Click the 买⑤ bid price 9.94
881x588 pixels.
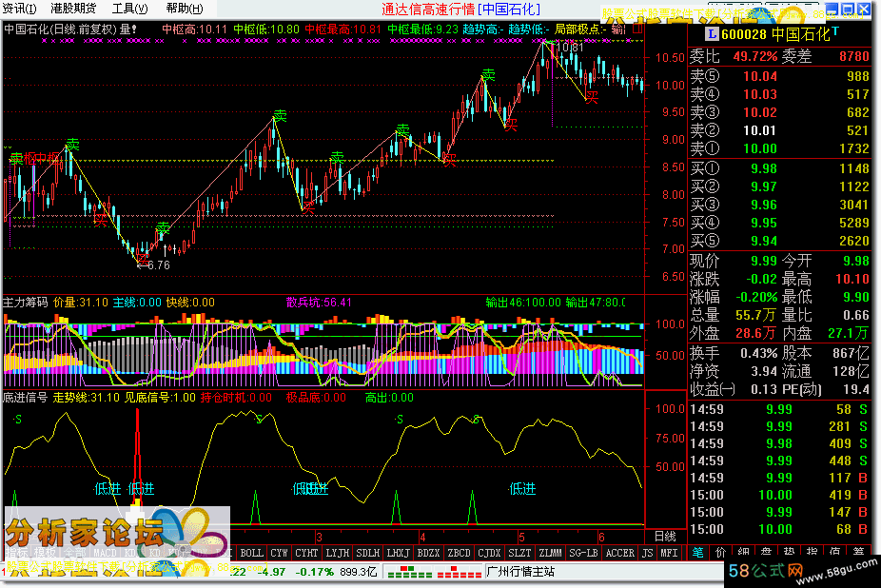point(764,241)
